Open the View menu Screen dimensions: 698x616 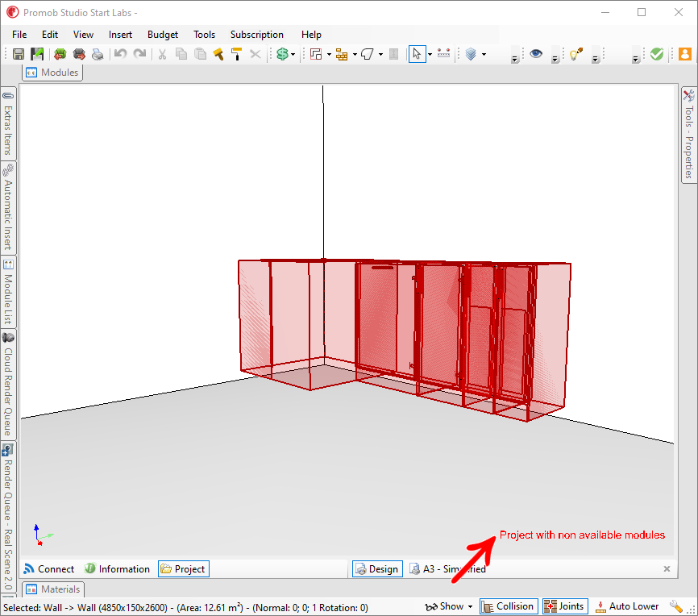pos(83,35)
